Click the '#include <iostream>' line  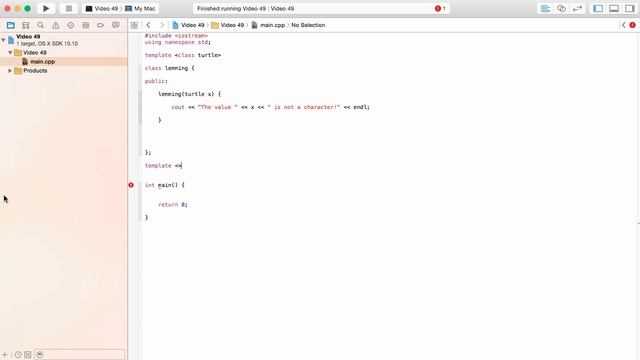(x=176, y=36)
